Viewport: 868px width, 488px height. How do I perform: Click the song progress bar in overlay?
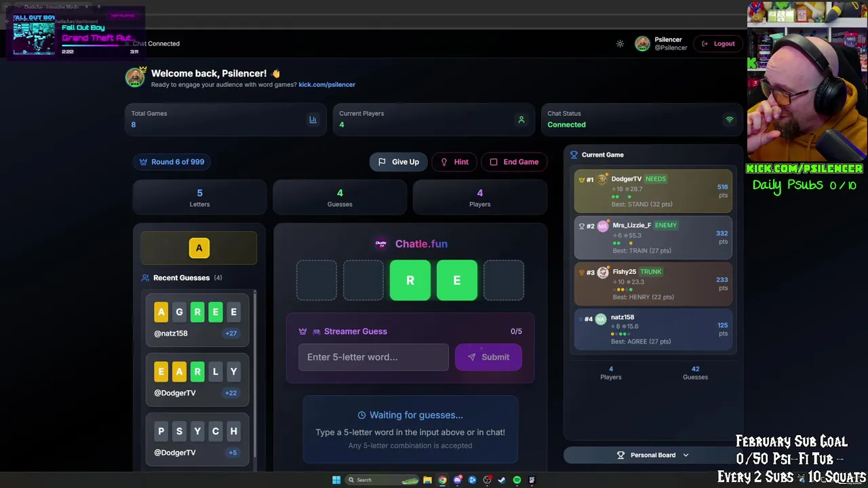100,46
